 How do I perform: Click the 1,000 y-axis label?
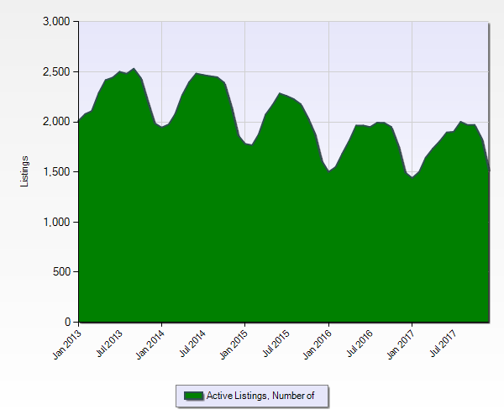point(56,222)
